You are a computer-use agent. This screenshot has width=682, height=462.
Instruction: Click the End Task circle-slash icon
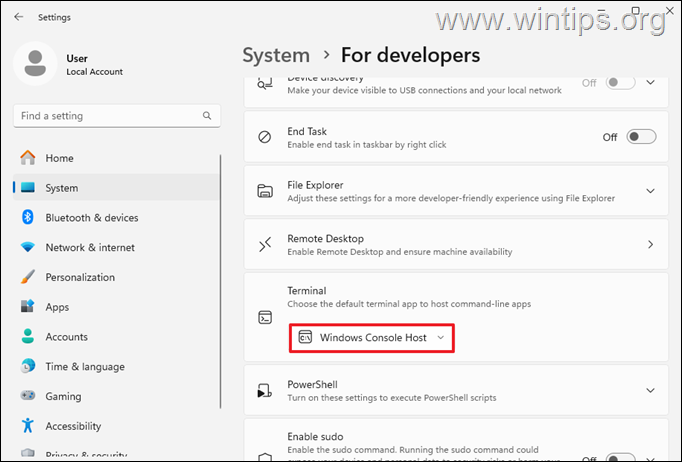pyautogui.click(x=264, y=137)
